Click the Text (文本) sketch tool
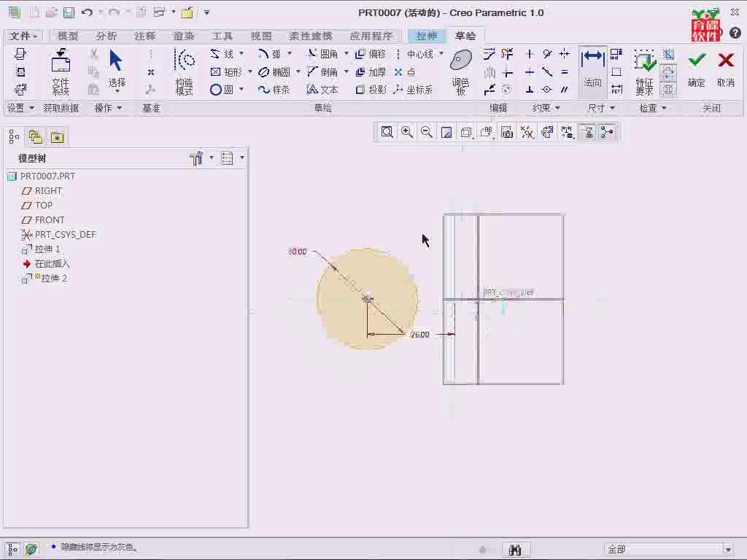This screenshot has height=560, width=747. [322, 90]
